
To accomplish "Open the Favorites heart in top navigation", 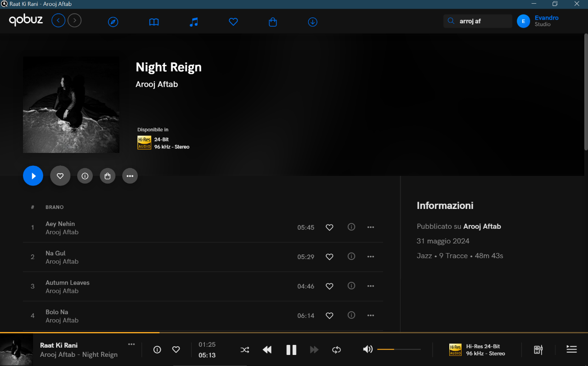I will click(x=233, y=22).
